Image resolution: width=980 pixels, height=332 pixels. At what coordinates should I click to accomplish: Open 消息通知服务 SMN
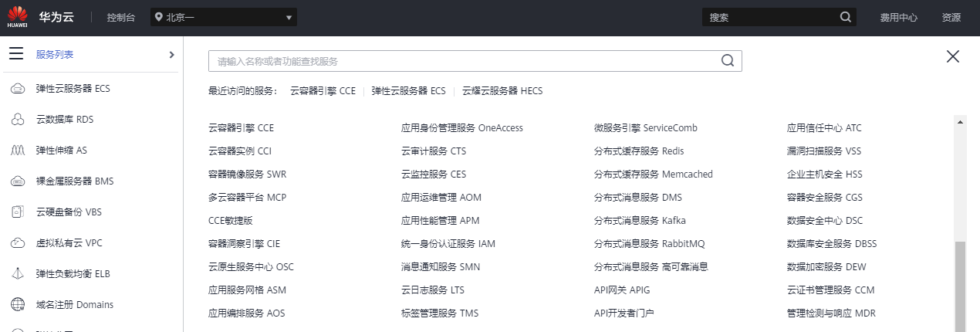point(441,266)
